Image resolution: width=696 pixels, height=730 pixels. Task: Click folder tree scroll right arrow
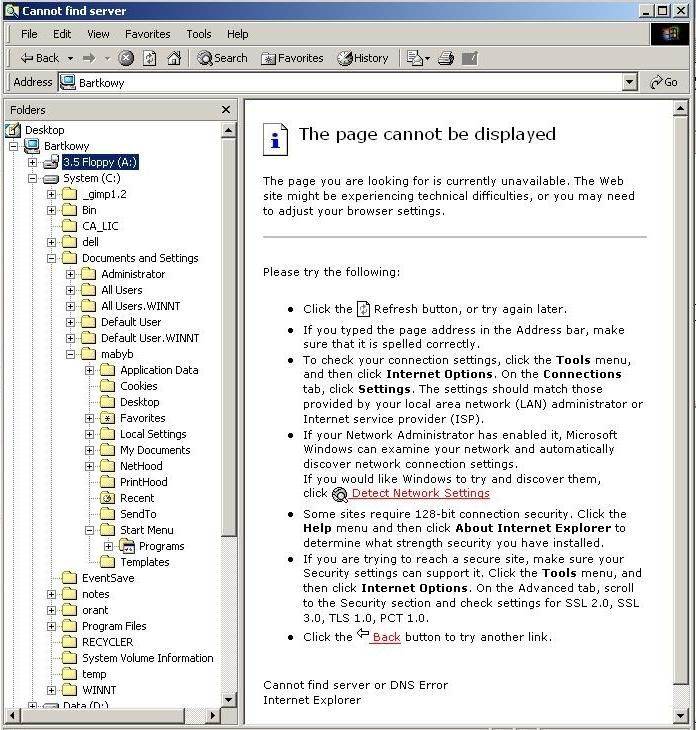(213, 715)
